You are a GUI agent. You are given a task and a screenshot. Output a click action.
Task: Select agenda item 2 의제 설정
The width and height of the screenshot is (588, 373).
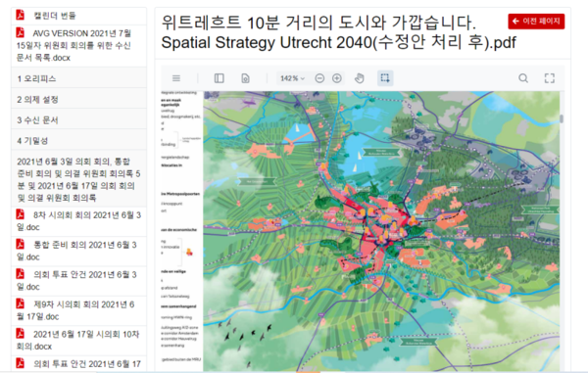tap(78, 100)
